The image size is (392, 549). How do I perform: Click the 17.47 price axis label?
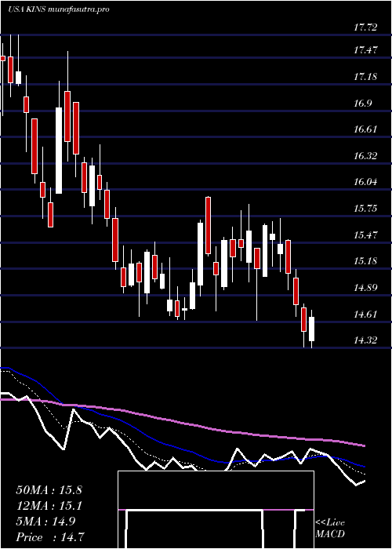point(365,49)
